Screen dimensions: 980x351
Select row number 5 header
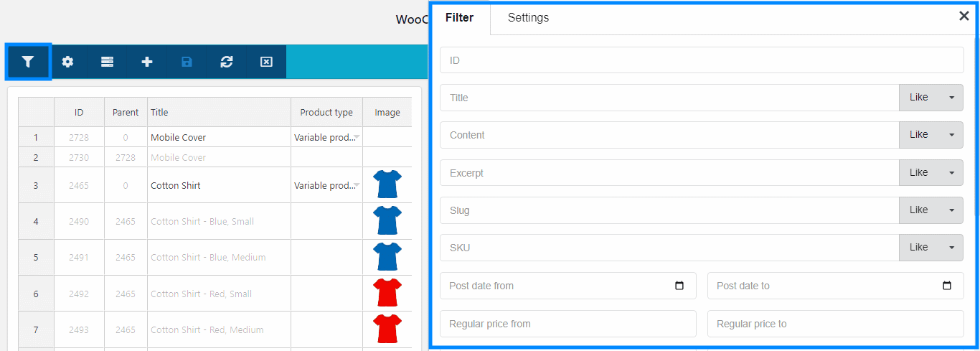point(36,257)
